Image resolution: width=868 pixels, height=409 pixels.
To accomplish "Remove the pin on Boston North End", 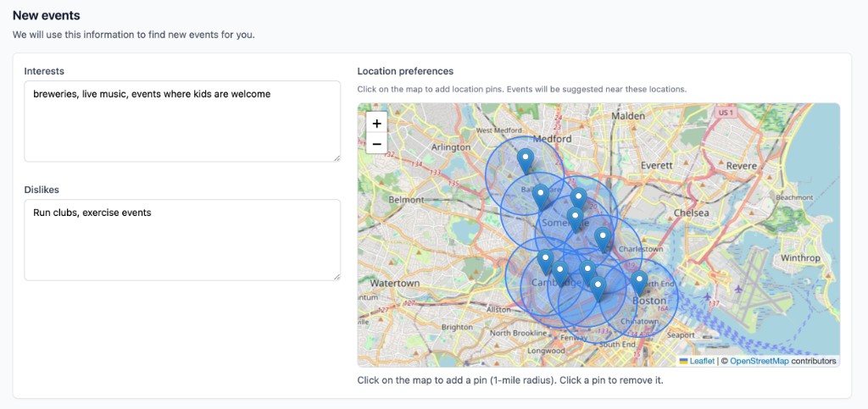I will (639, 283).
